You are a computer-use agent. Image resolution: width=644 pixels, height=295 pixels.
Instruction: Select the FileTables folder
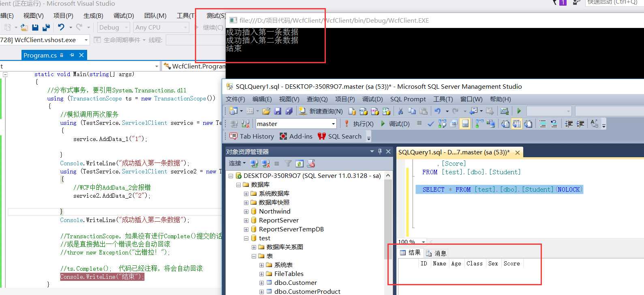289,274
